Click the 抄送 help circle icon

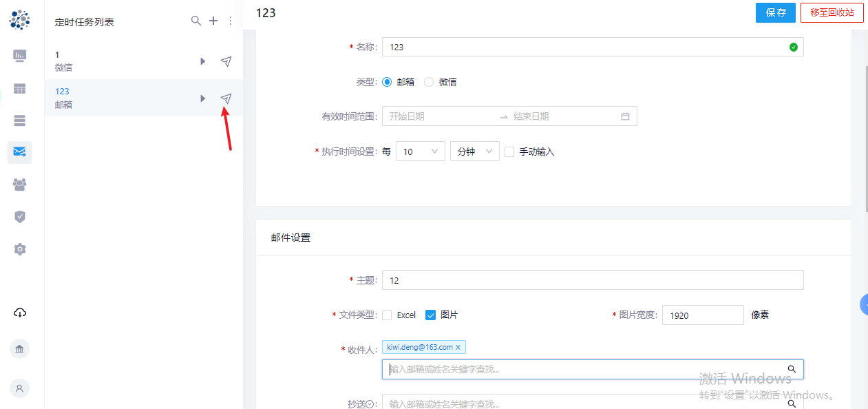pos(370,404)
